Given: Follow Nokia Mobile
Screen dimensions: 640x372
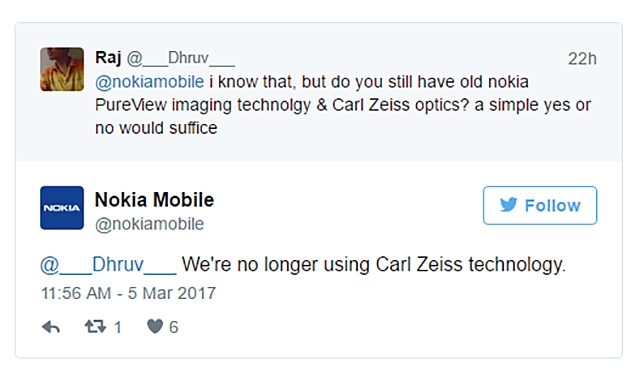Looking at the screenshot, I should pyautogui.click(x=540, y=205).
